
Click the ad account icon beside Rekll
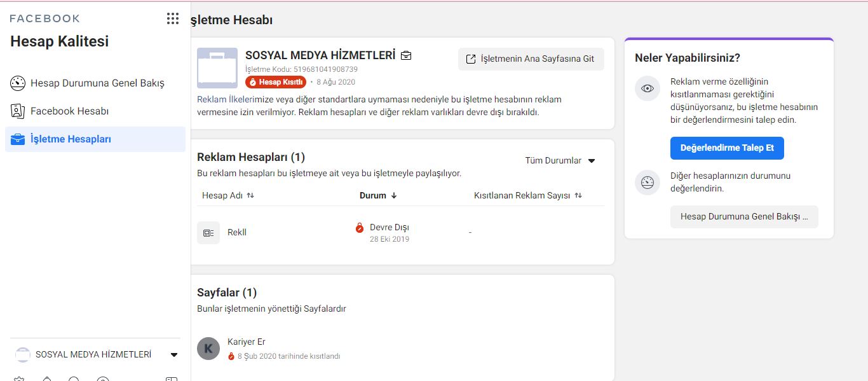[208, 233]
